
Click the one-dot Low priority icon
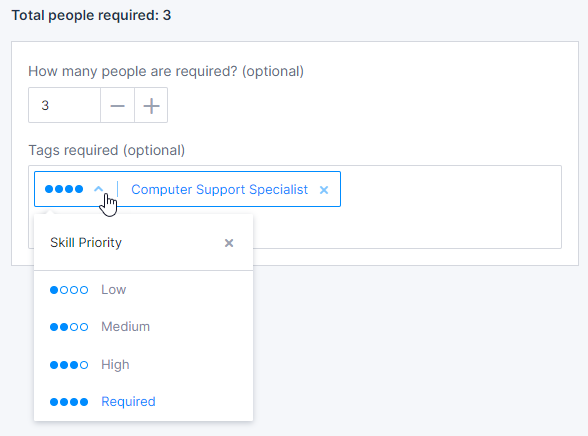pyautogui.click(x=69, y=290)
